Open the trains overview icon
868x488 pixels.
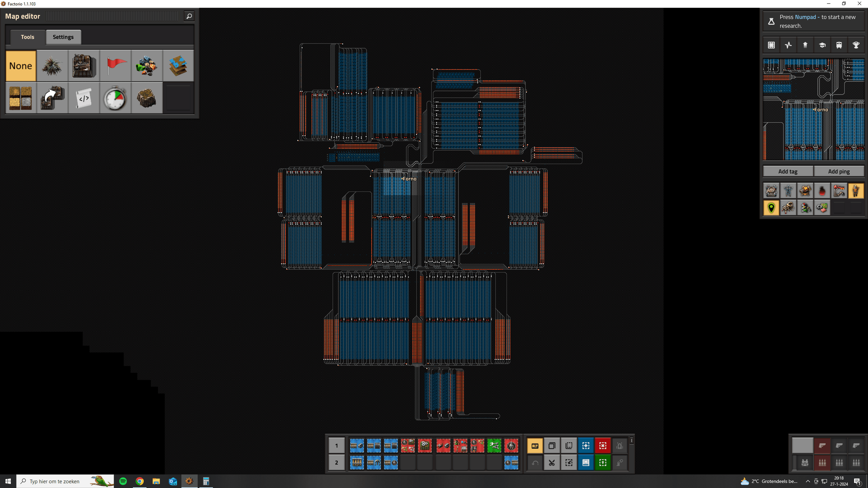tap(839, 45)
